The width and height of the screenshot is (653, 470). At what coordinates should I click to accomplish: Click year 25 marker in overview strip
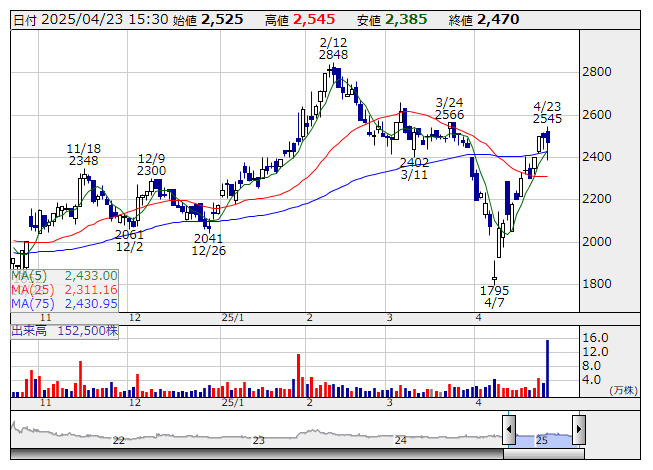click(x=541, y=440)
